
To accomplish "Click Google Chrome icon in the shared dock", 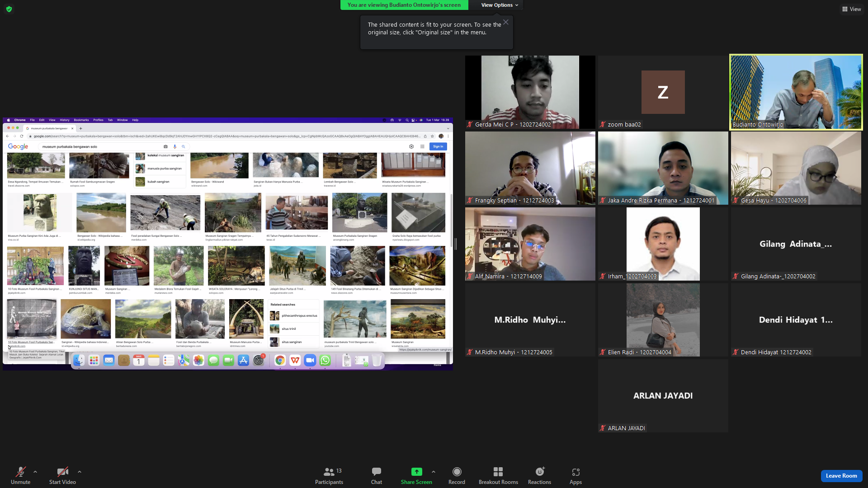I will 280,361.
